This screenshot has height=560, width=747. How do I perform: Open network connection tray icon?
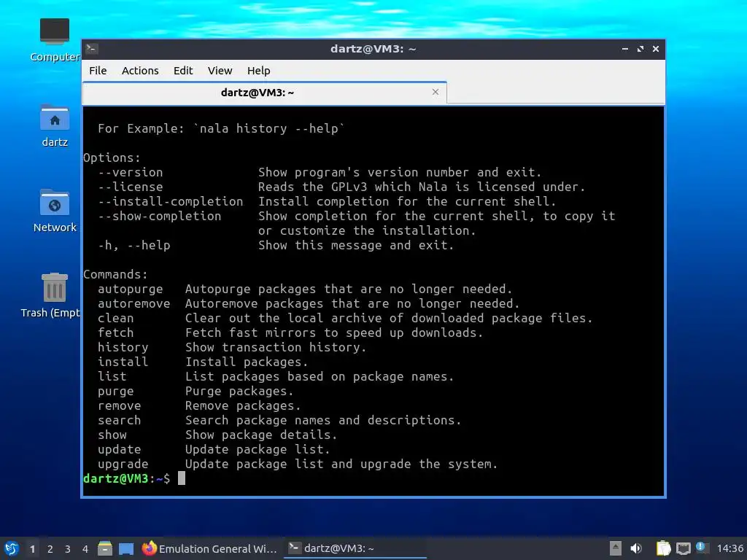tap(683, 549)
